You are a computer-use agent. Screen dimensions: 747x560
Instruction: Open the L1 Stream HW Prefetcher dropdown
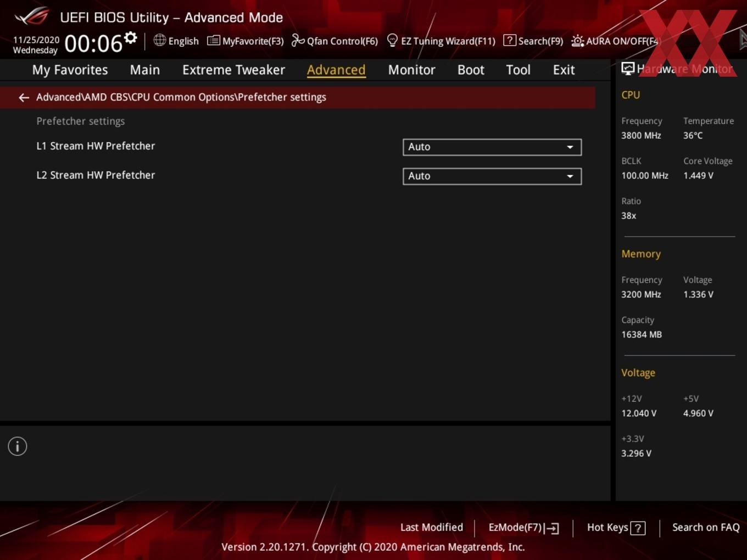tap(492, 147)
